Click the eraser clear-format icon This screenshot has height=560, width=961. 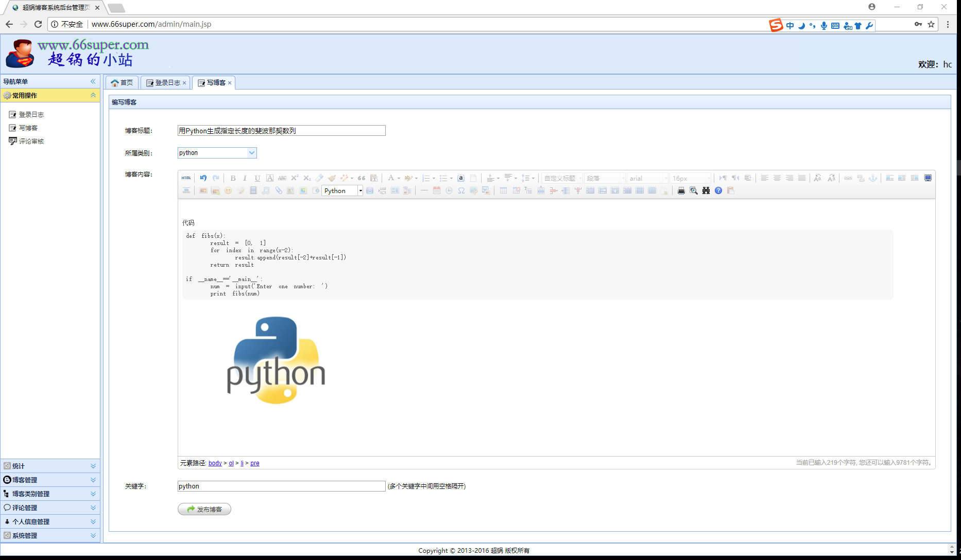tap(319, 178)
